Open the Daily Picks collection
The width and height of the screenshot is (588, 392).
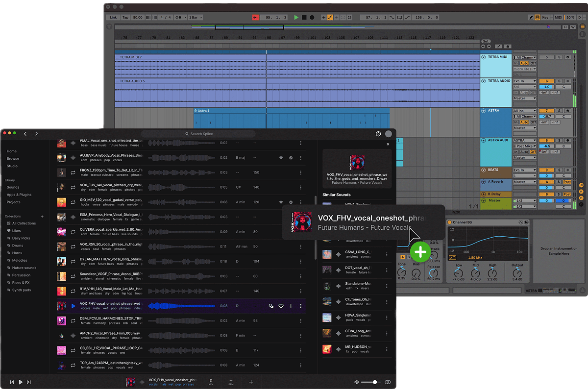pos(18,238)
